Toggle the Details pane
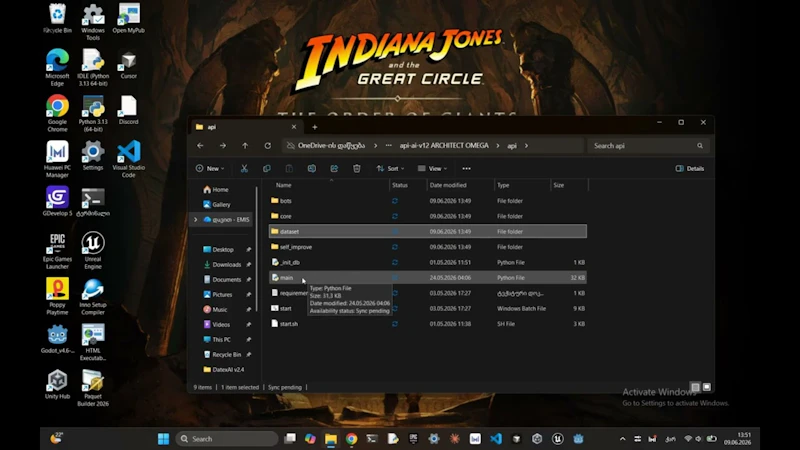Image resolution: width=800 pixels, height=450 pixels. pyautogui.click(x=690, y=168)
